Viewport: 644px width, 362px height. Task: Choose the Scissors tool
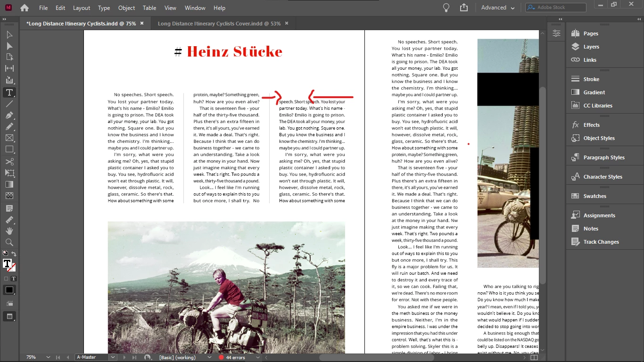(x=9, y=162)
